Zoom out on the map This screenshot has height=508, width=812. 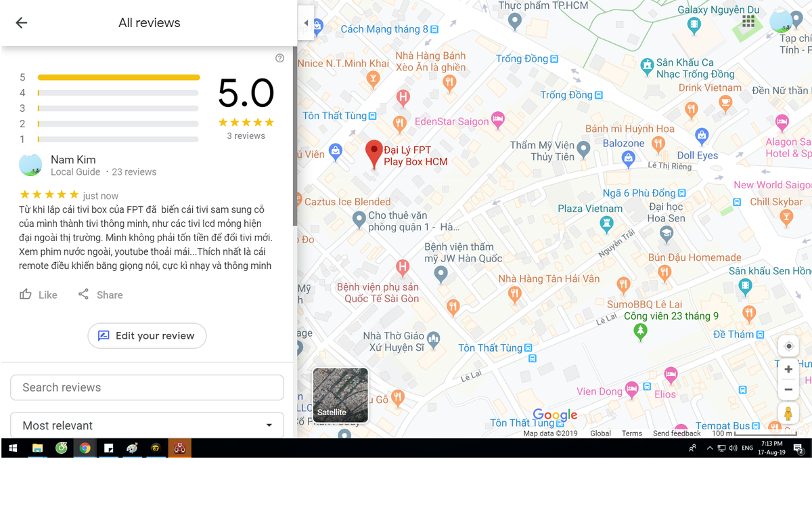788,389
